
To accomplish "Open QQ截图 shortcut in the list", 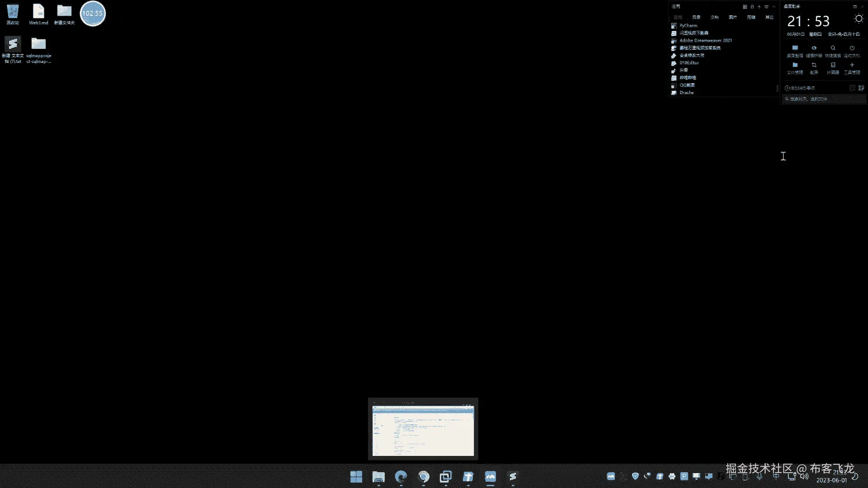I will [x=687, y=85].
